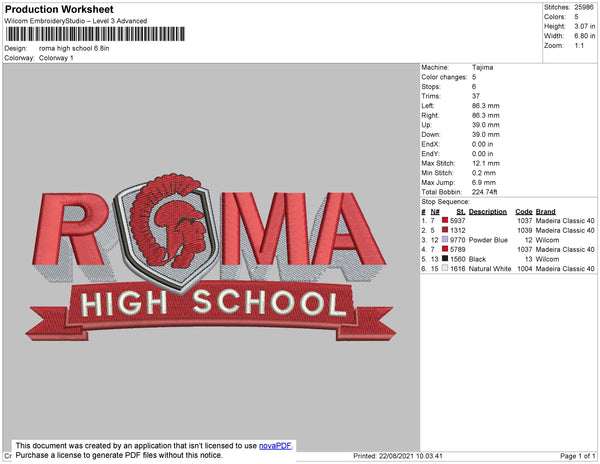Click the Natural White description text
The image size is (600, 464).
coord(490,269)
